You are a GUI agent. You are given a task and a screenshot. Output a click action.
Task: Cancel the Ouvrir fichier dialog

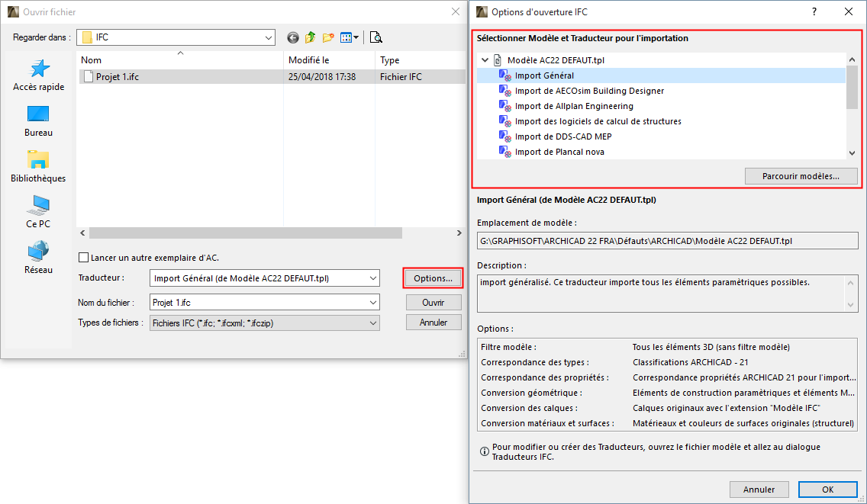[x=433, y=323]
